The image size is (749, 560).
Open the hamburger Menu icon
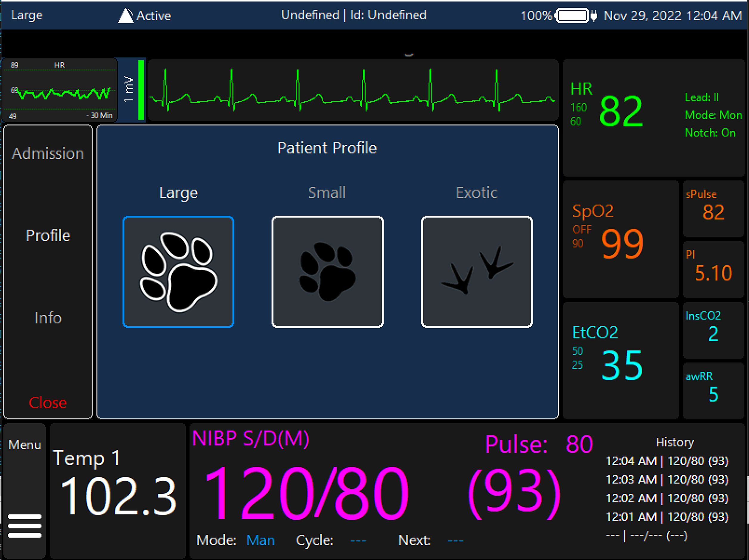pos(24,525)
